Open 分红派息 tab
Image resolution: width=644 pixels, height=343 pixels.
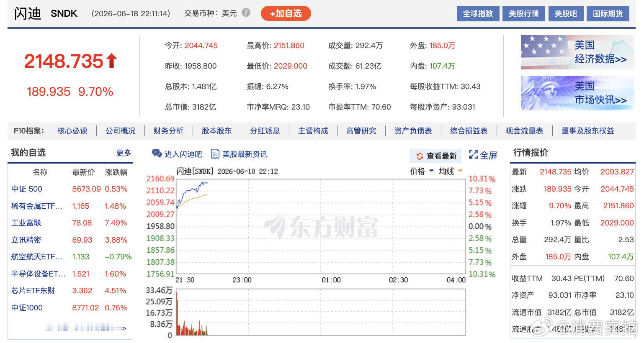265,131
